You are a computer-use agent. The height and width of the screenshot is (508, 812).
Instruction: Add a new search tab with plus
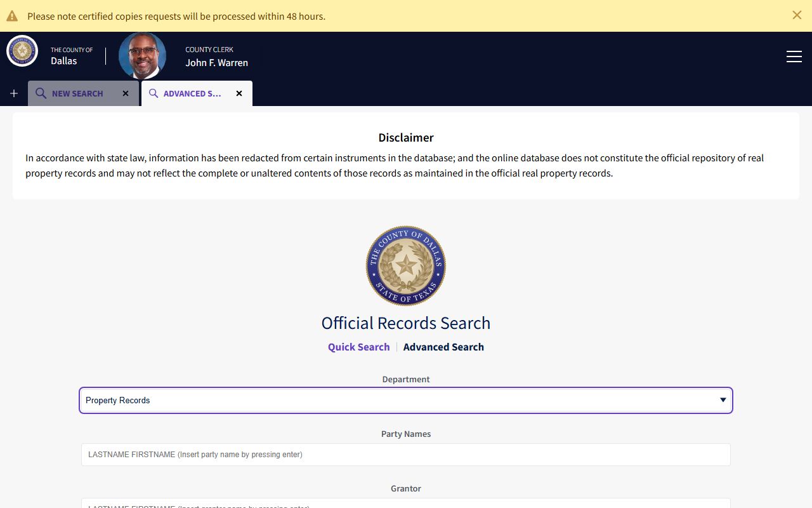click(14, 93)
